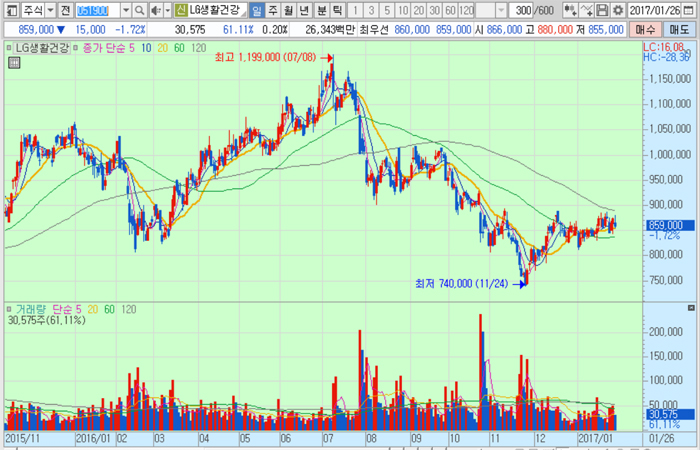Click the 매도 sell button
This screenshot has width=700, height=450.
click(x=678, y=30)
